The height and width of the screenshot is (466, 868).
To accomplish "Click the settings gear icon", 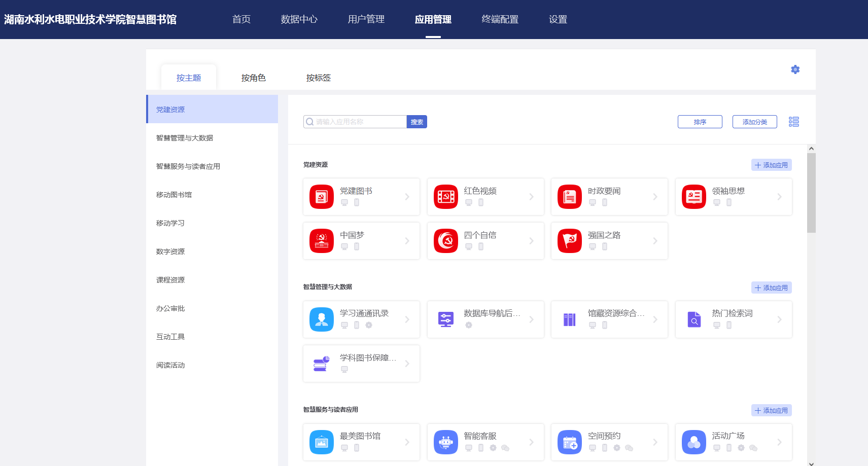I will (x=795, y=69).
